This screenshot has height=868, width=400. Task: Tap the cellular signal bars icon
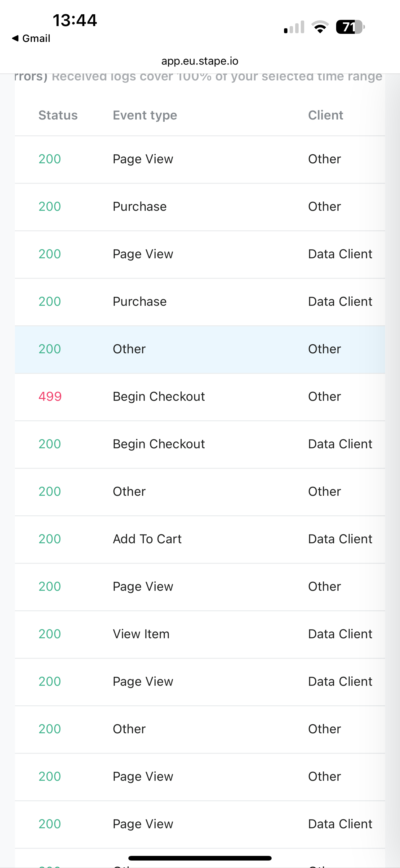(x=294, y=27)
